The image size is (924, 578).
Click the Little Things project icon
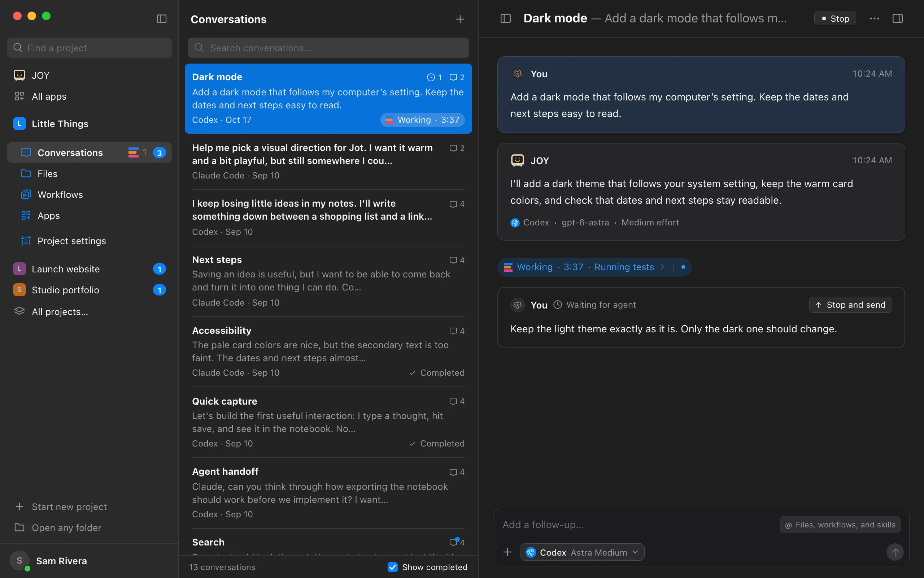[x=19, y=124]
